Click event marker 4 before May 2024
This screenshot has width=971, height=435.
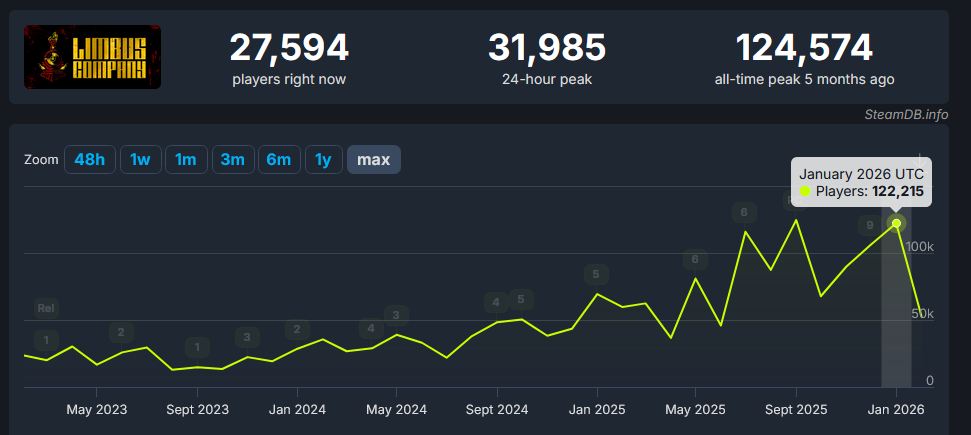(x=372, y=328)
